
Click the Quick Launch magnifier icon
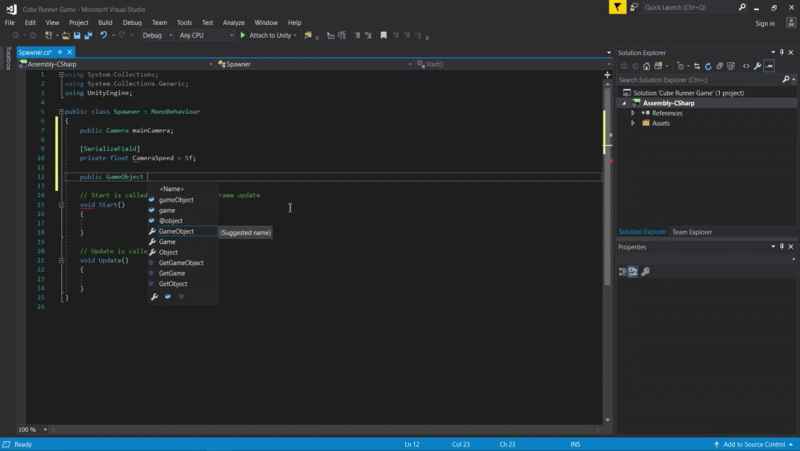pyautogui.click(x=742, y=7)
